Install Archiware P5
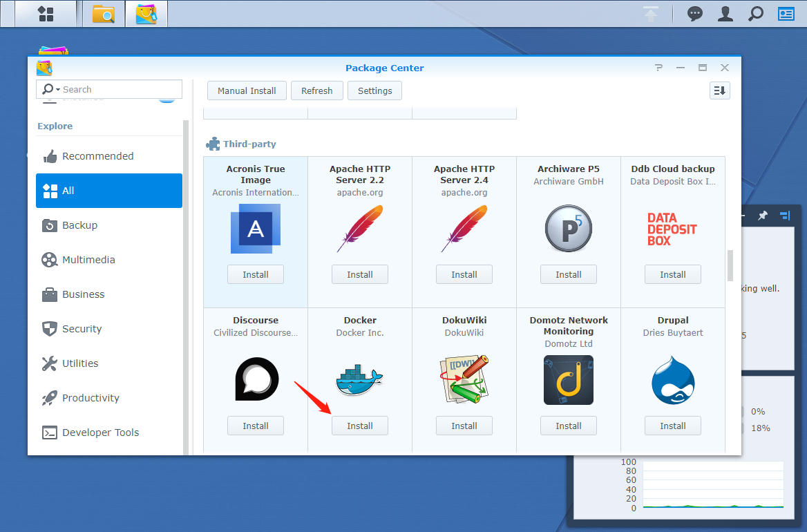 (568, 274)
